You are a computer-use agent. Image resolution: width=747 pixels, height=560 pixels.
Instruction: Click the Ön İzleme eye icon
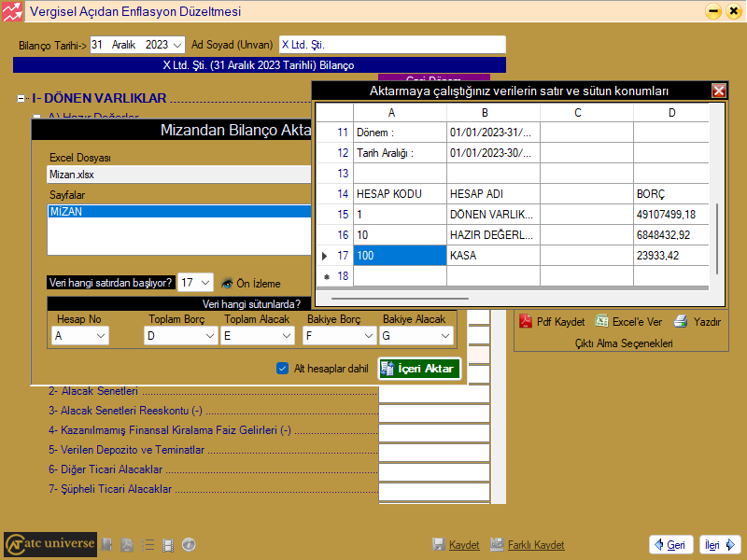227,284
